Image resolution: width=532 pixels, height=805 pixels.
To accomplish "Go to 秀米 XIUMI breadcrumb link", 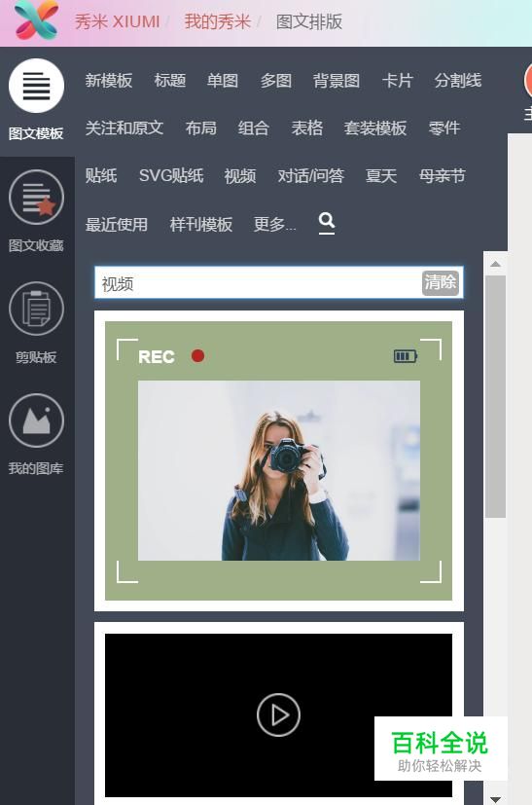I will tap(117, 21).
